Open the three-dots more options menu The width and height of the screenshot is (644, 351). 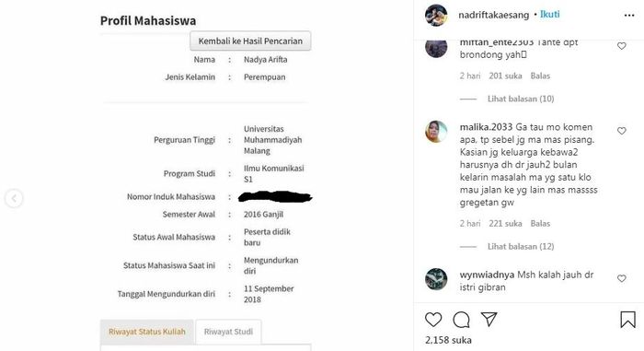click(x=628, y=16)
